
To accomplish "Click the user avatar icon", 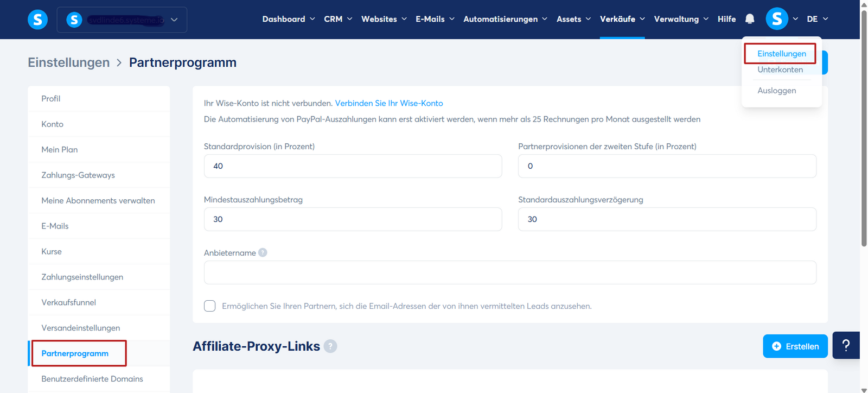I will point(777,19).
